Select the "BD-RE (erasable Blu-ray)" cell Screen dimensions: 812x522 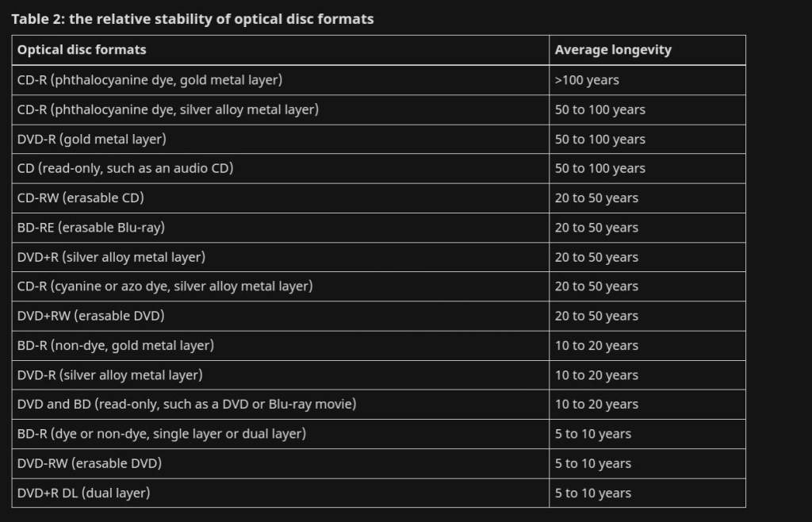click(91, 228)
